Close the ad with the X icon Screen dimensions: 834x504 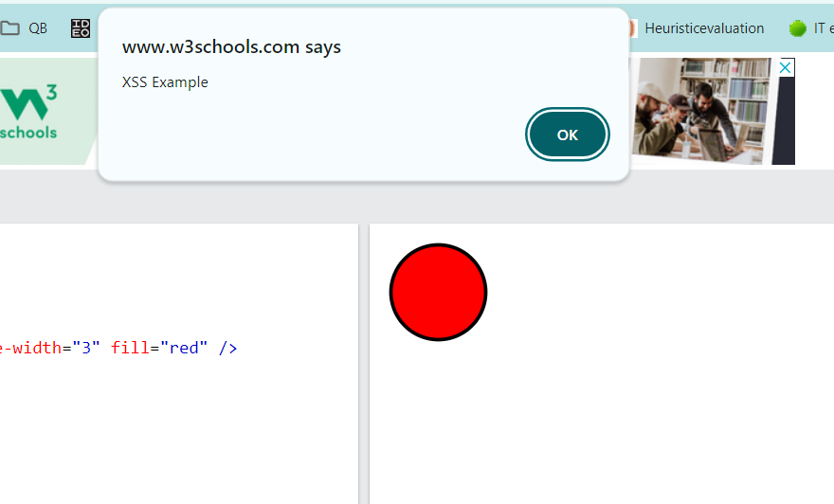coord(785,67)
